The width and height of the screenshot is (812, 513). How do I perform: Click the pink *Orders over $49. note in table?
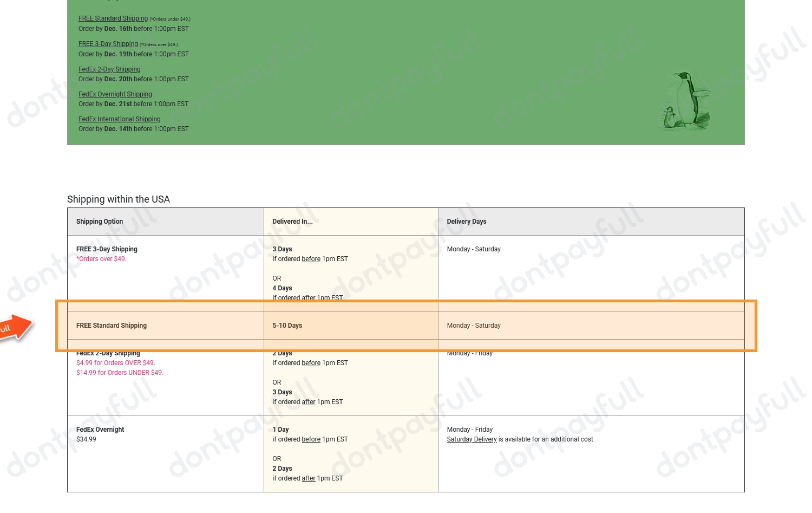[101, 259]
